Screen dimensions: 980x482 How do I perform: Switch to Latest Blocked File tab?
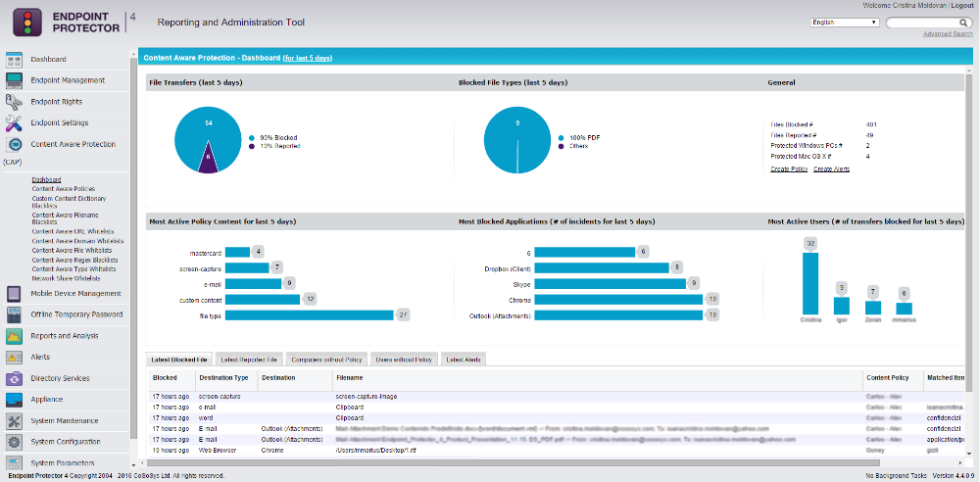tap(180, 360)
